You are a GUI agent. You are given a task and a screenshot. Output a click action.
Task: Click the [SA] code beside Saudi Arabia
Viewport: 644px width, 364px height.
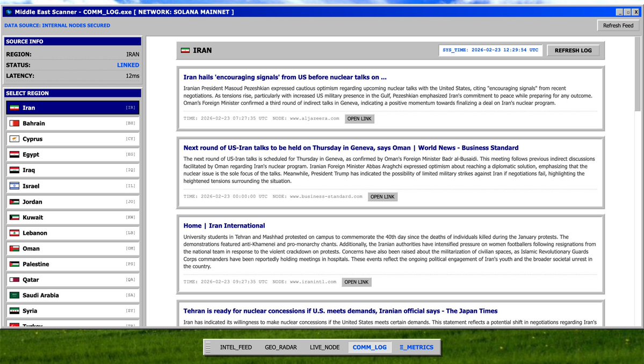click(x=130, y=295)
